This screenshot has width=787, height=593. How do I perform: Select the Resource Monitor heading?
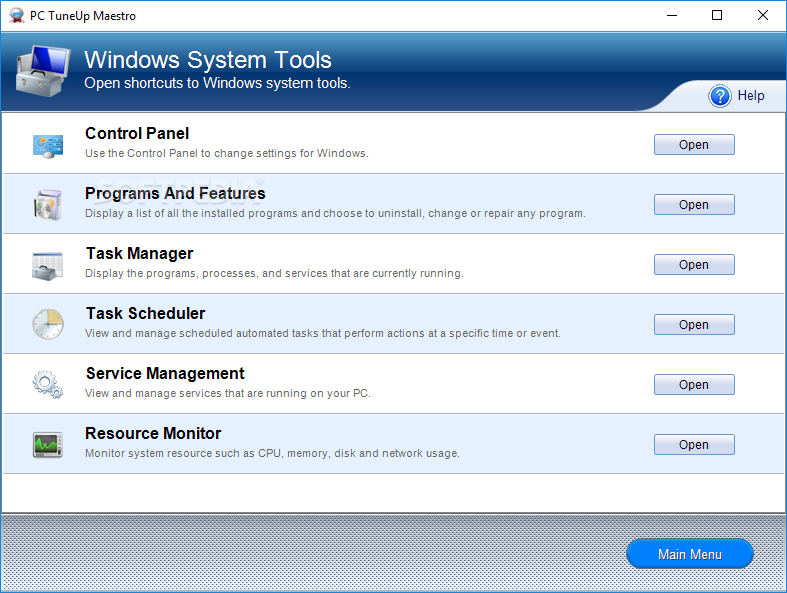tap(153, 433)
